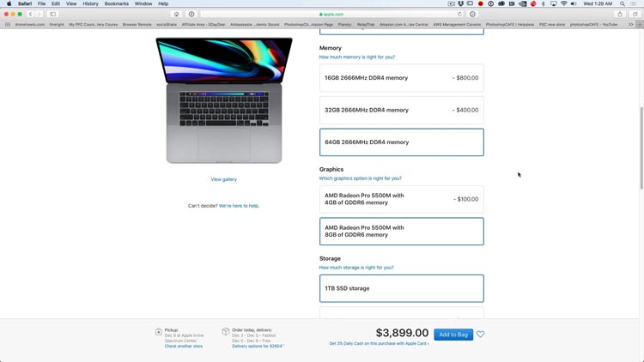644x362 pixels.
Task: Select 16GB 2666MHz DDR4 memory option
Action: [x=402, y=78]
